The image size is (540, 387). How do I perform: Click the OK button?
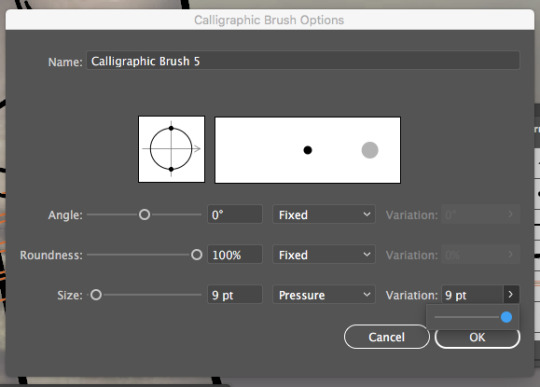pyautogui.click(x=477, y=337)
